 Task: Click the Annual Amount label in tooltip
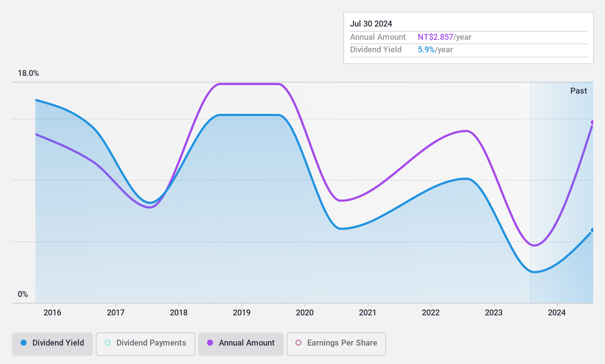378,37
